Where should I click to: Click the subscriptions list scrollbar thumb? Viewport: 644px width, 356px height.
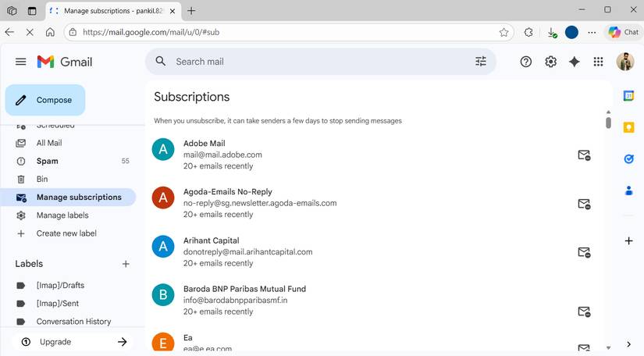tap(608, 123)
